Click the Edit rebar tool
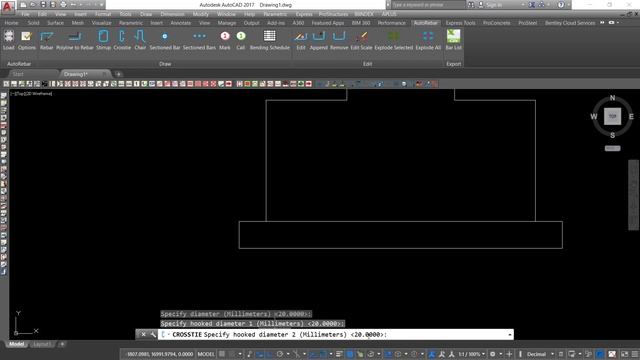 tap(301, 40)
